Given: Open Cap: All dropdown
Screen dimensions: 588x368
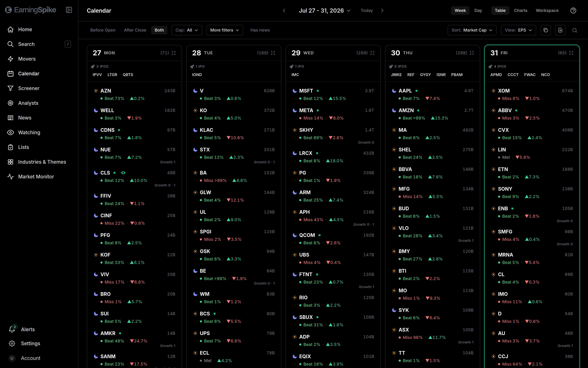Looking at the screenshot, I should (x=187, y=30).
